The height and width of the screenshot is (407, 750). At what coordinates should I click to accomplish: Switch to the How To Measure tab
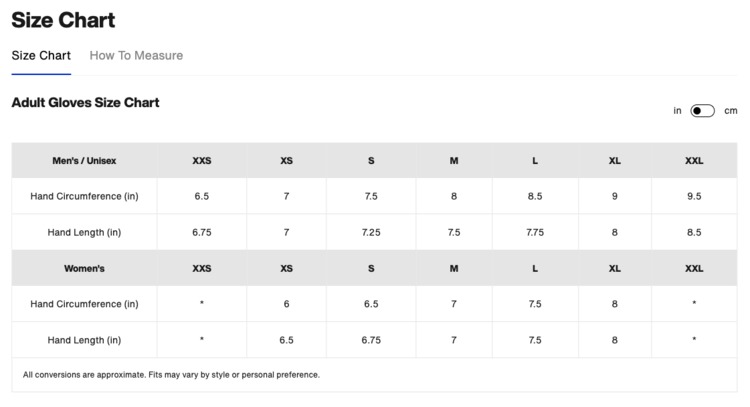point(136,56)
